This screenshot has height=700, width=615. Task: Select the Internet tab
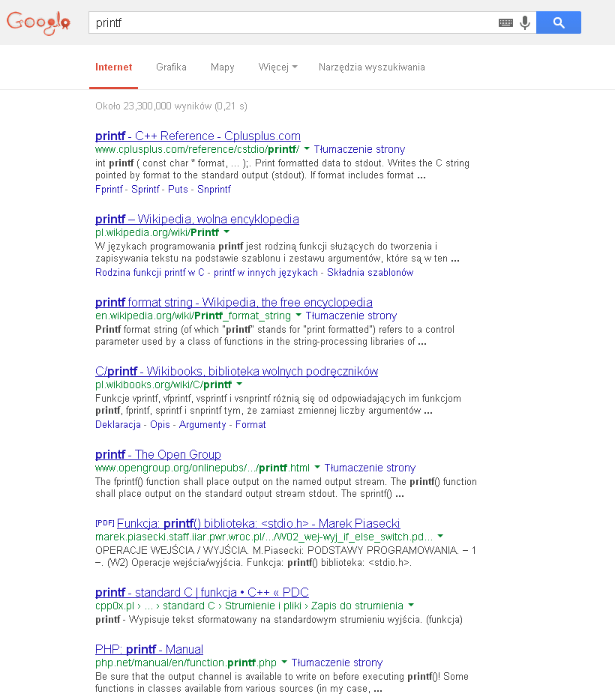(113, 67)
